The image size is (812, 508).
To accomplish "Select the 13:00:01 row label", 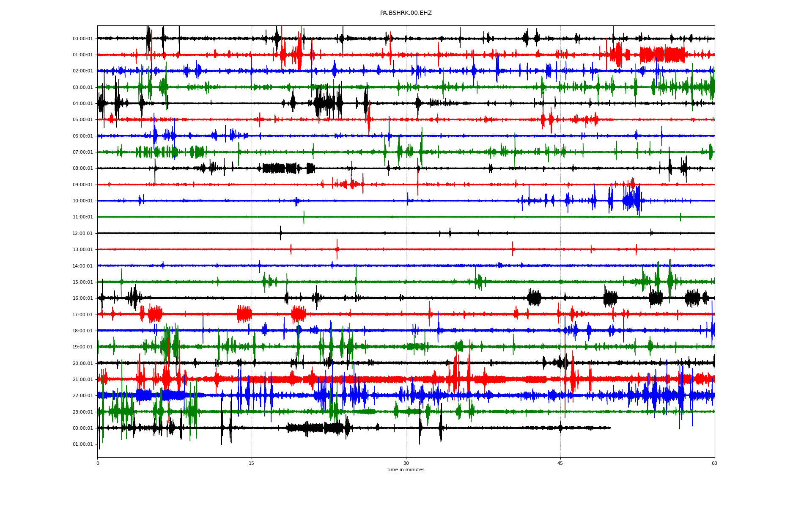I will click(83, 250).
